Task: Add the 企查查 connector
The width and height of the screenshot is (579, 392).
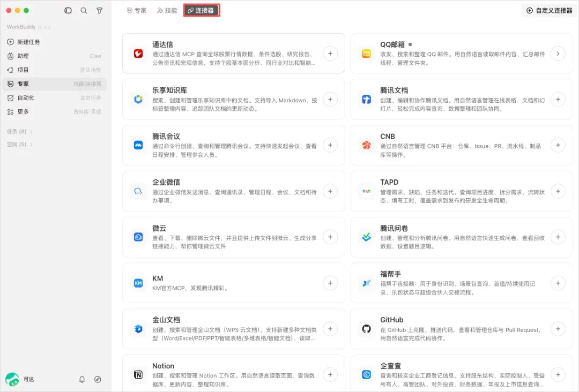Action: [x=558, y=375]
